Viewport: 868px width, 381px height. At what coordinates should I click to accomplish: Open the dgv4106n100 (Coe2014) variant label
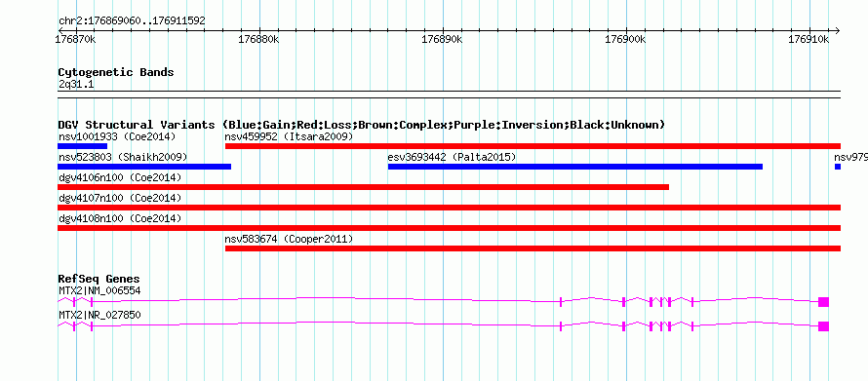120,177
